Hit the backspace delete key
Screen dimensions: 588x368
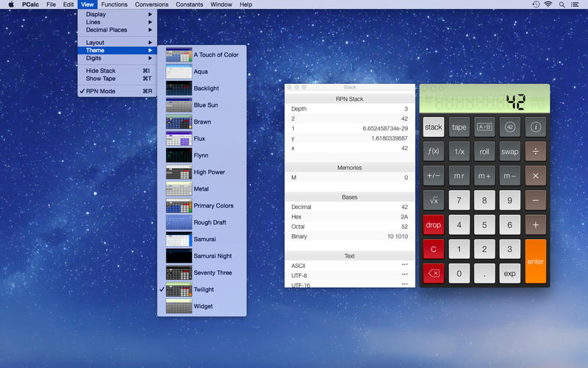click(434, 274)
